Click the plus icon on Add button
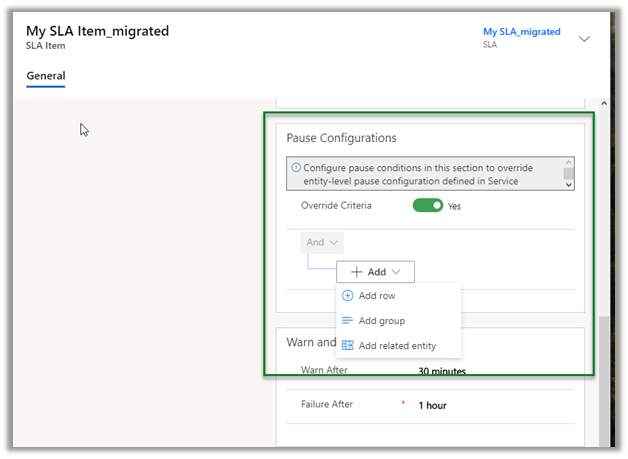 tap(356, 272)
